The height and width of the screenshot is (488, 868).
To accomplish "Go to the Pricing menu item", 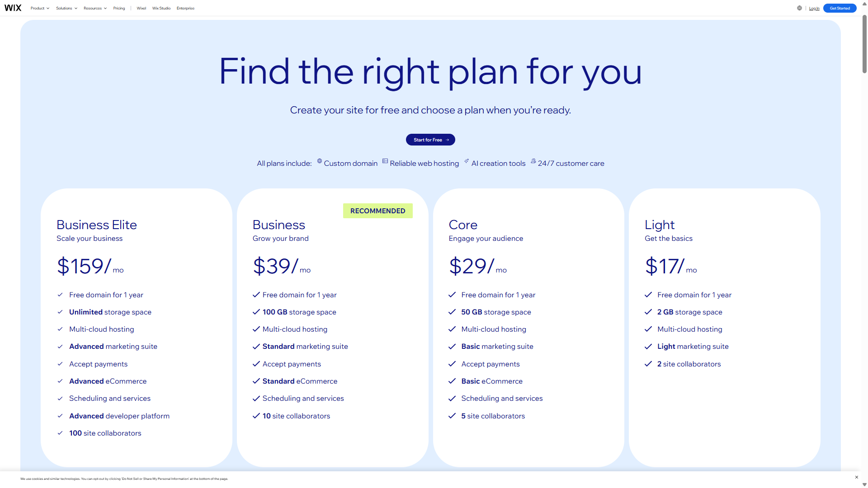I will [119, 8].
